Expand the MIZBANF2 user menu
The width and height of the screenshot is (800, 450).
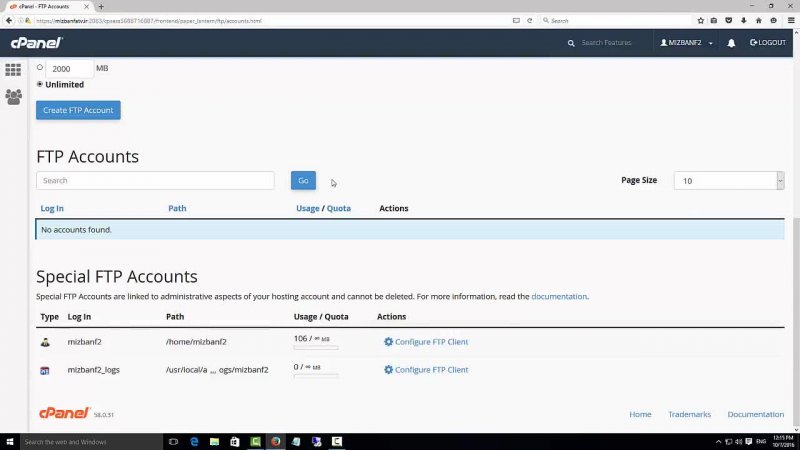click(x=686, y=43)
